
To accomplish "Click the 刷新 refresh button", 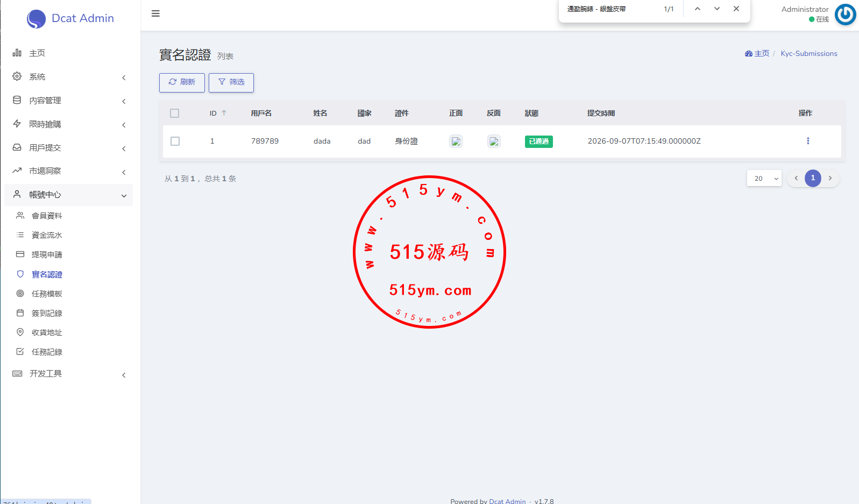I will [x=182, y=82].
